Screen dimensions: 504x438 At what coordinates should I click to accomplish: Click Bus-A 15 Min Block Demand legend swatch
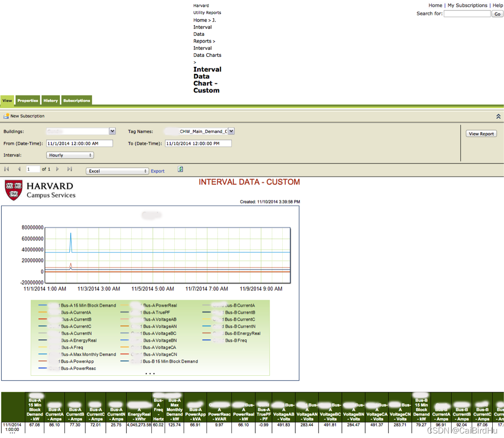[x=43, y=305]
